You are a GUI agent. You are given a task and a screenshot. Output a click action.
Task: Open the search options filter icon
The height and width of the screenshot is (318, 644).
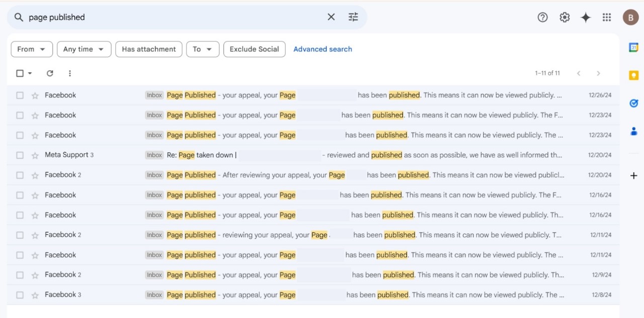click(x=353, y=17)
